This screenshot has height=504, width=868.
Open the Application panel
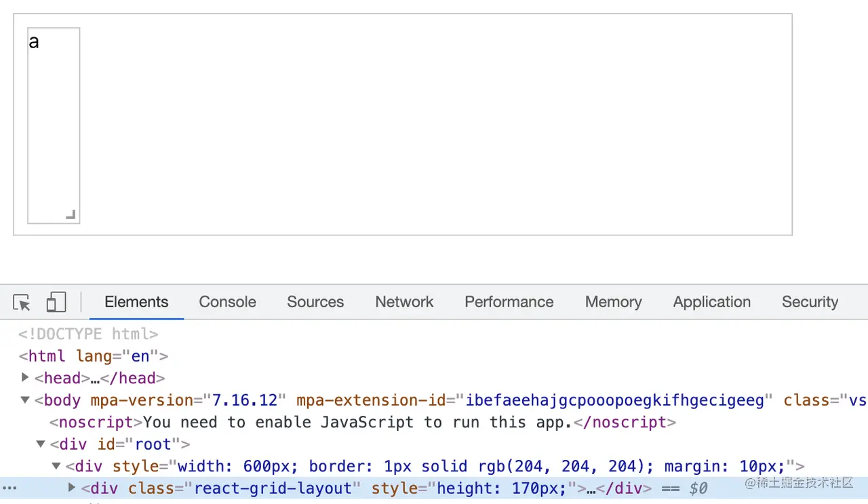711,303
